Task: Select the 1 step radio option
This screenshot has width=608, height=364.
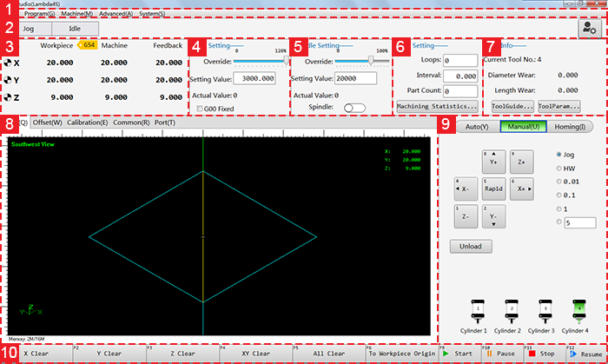Action: 558,209
